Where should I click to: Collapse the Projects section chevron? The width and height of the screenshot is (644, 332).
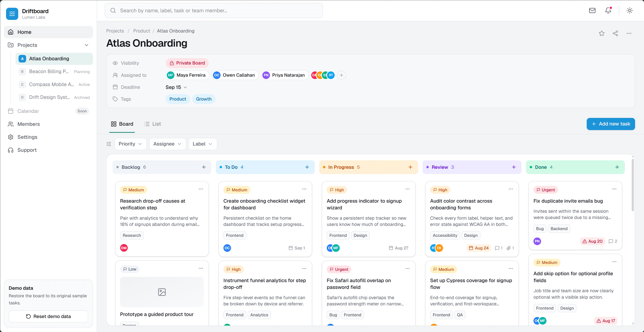coord(86,45)
